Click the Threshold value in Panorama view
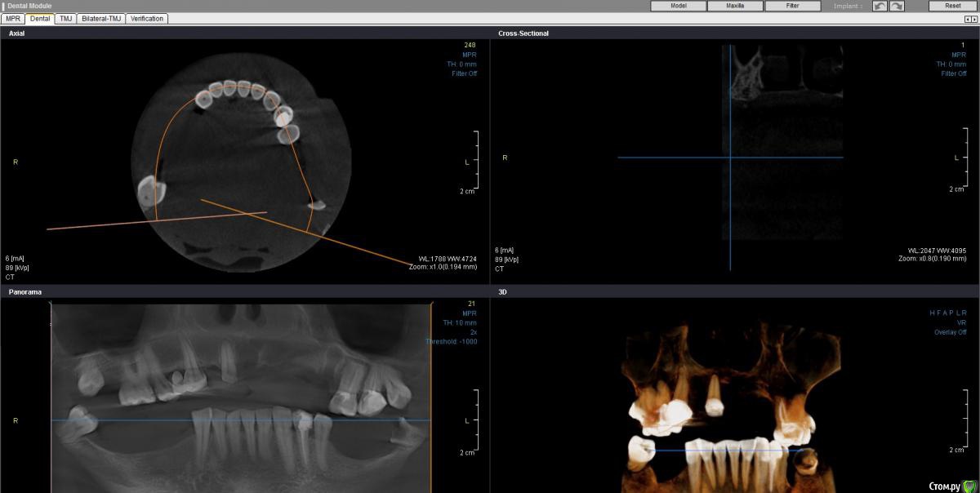Screen dimensions: 980x493 click(451, 342)
